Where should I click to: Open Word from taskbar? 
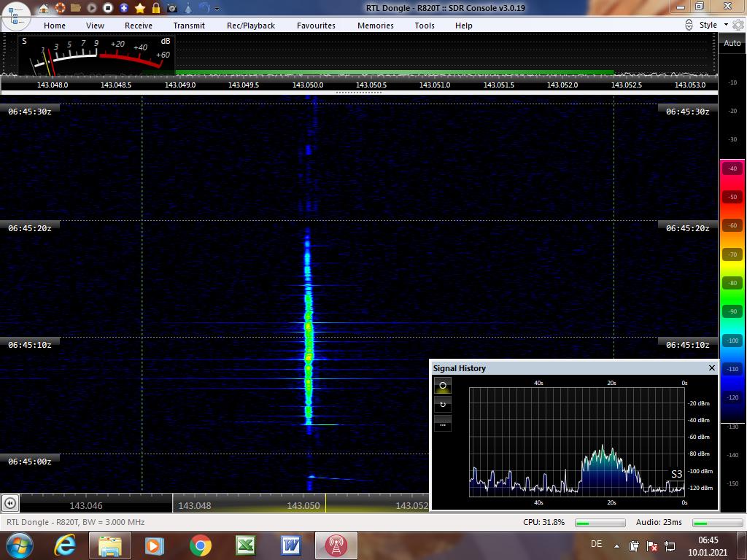tap(290, 545)
